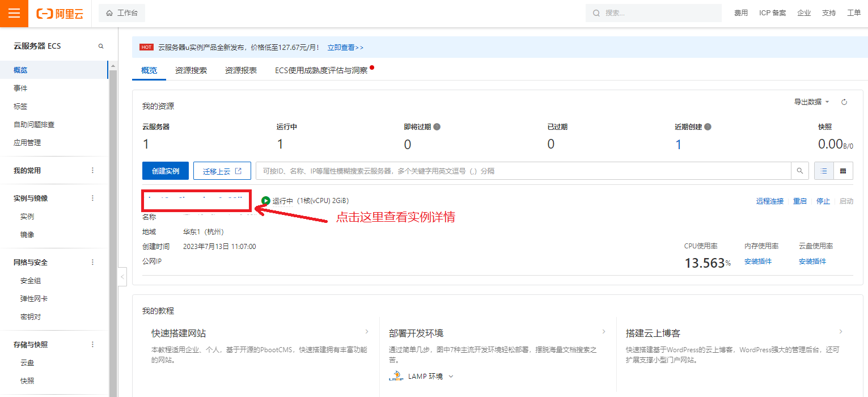Viewport: 868px width, 397px height.
Task: Open the ICP 备案 top menu
Action: tap(772, 13)
